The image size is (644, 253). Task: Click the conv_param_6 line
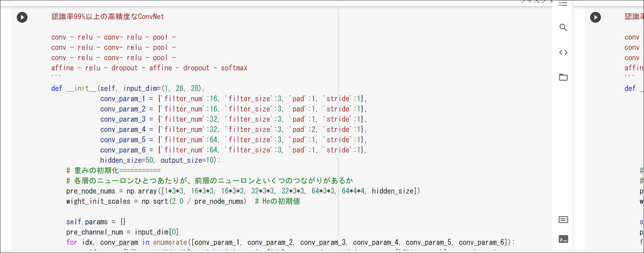[233, 150]
